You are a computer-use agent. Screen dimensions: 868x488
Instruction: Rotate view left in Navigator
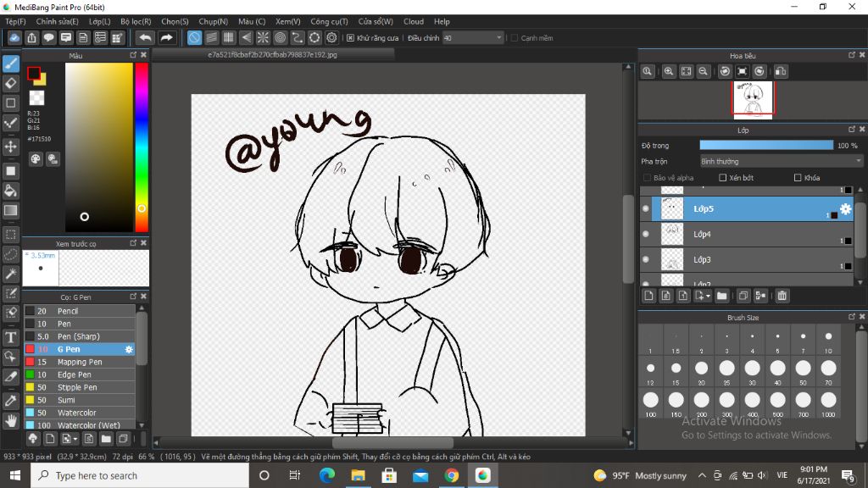click(726, 71)
